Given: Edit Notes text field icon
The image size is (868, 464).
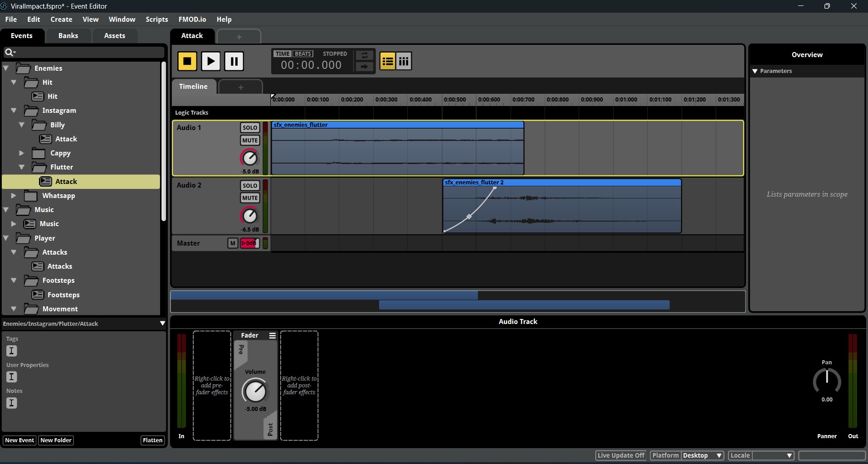Looking at the screenshot, I should coord(12,403).
